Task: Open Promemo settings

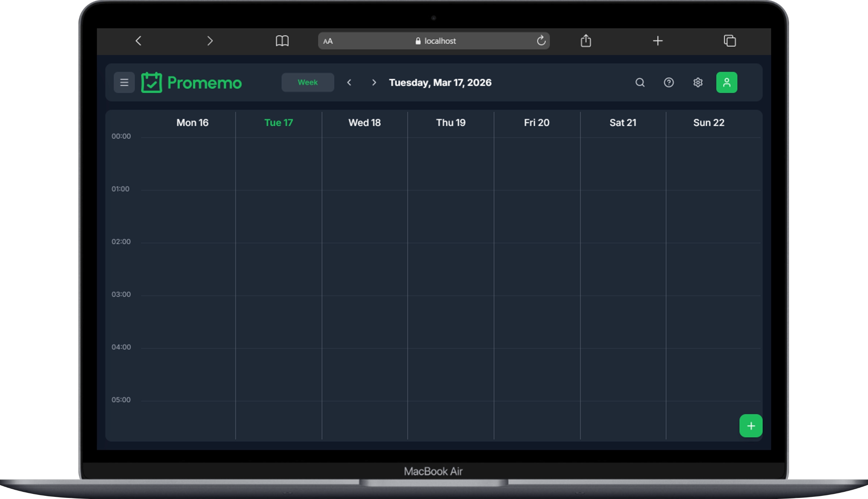Action: coord(698,82)
